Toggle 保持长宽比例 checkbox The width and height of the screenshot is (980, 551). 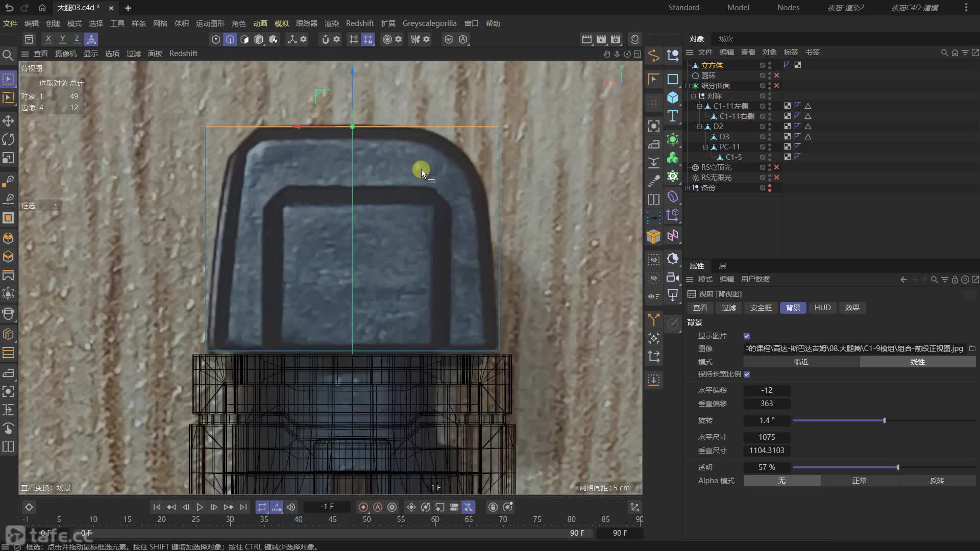[747, 374]
